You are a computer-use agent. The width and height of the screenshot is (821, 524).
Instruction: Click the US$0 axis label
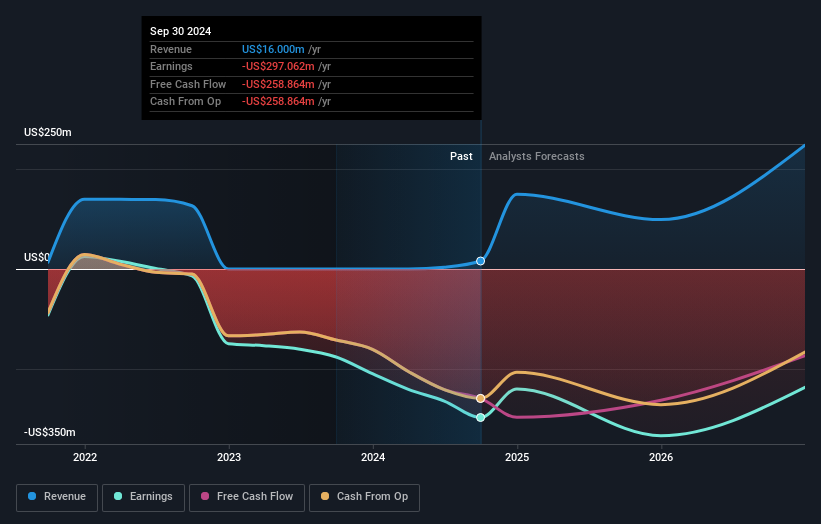(x=37, y=257)
